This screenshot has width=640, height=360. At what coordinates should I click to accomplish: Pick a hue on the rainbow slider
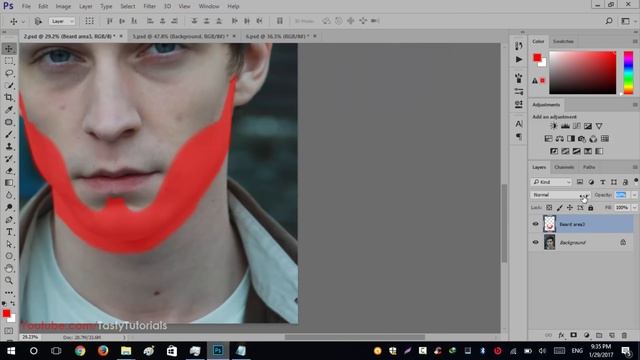click(x=628, y=72)
